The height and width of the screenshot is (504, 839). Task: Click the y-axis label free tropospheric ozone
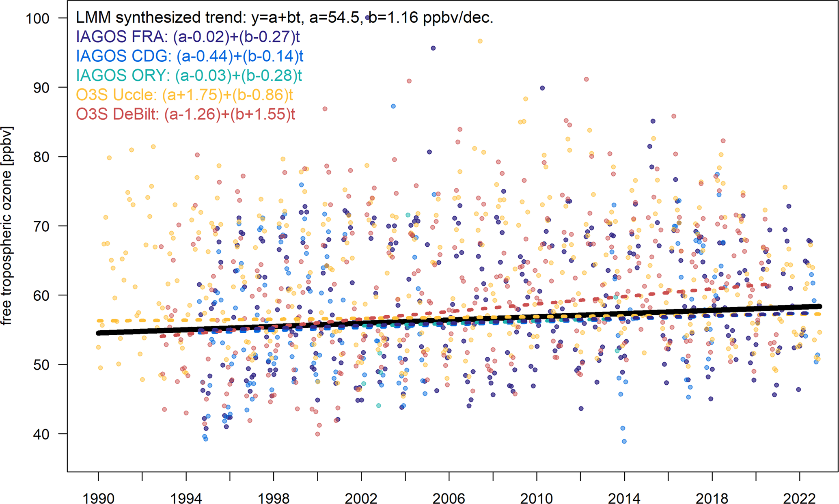click(x=6, y=226)
